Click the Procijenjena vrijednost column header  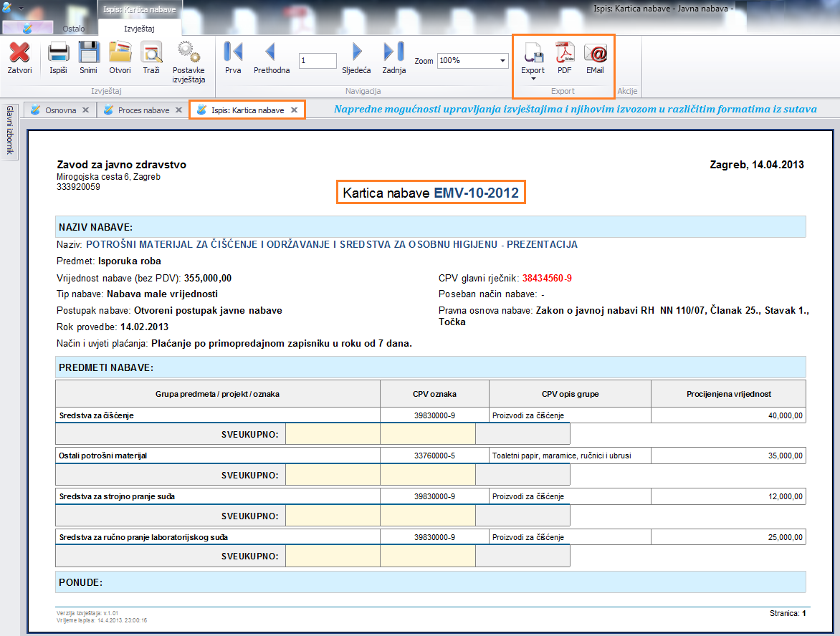point(729,394)
